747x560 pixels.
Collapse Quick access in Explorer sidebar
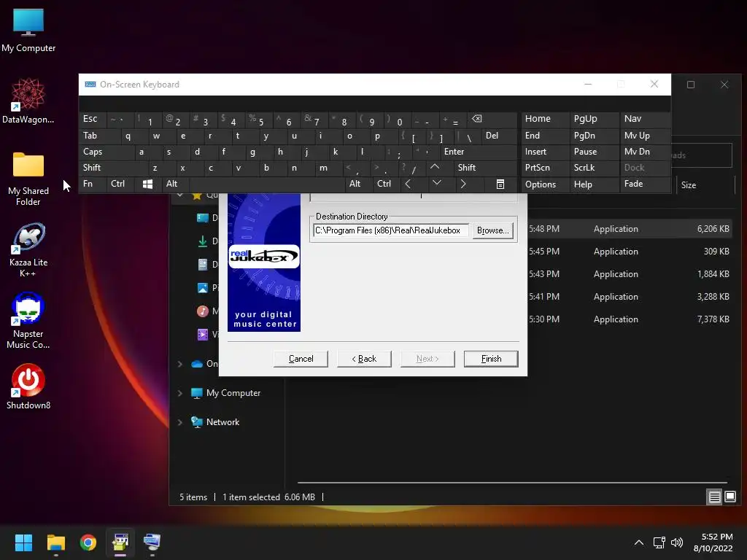(180, 195)
